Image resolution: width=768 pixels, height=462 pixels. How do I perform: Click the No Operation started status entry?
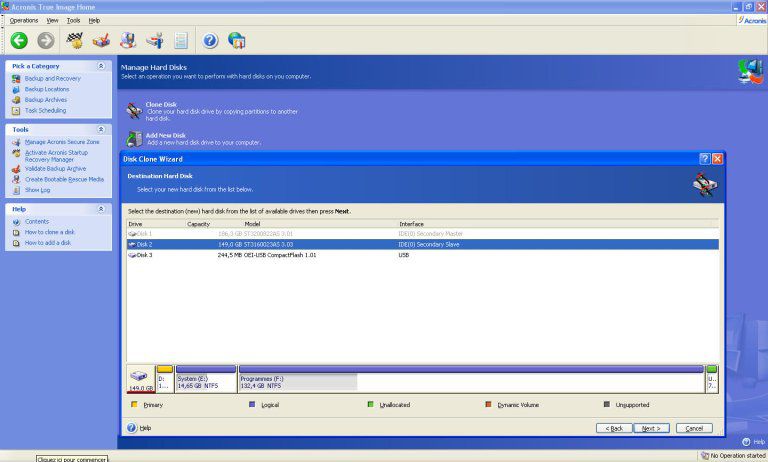733,456
